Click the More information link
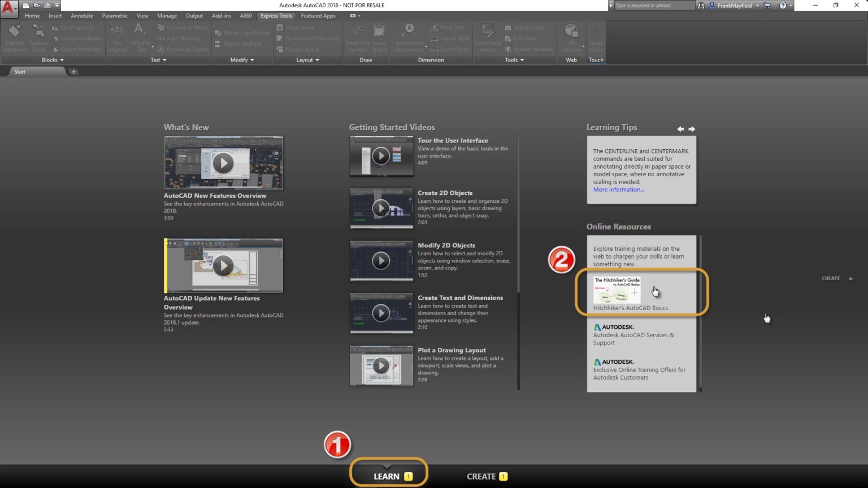 618,190
